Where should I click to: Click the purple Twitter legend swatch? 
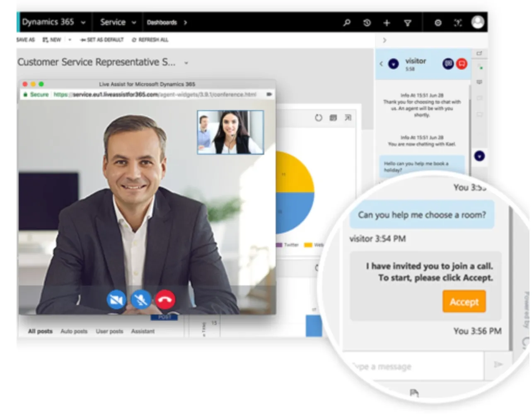tap(279, 245)
